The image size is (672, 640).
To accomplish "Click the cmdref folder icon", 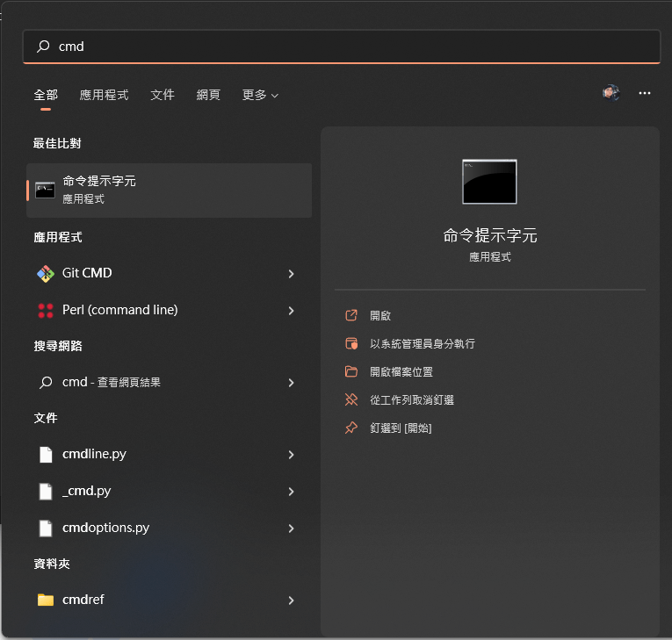I will click(x=46, y=600).
